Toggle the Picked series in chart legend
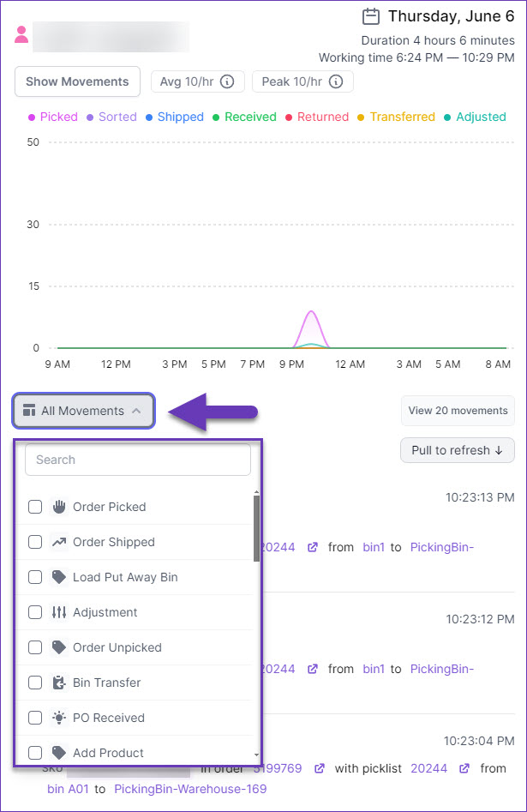The image size is (527, 812). coord(53,117)
